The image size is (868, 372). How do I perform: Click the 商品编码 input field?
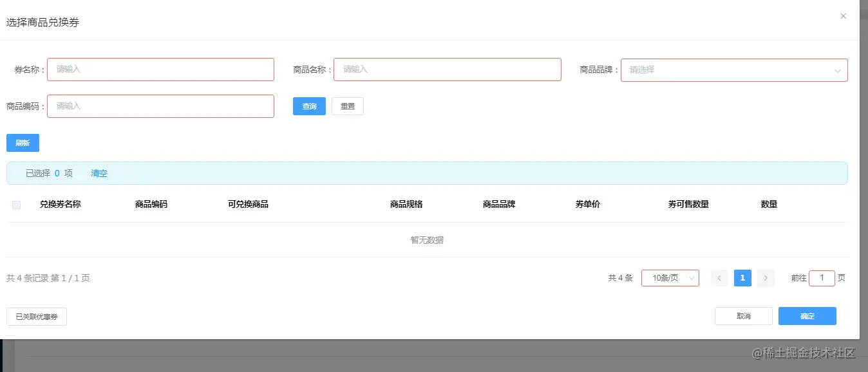(x=160, y=106)
